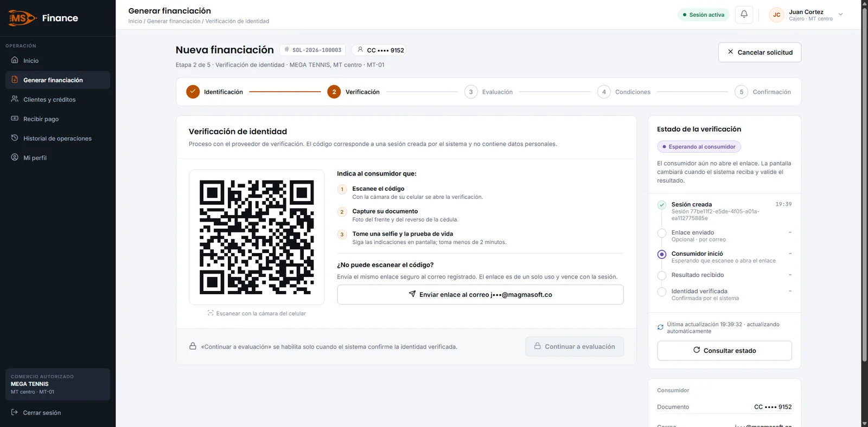868x427 pixels.
Task: Click the Enlace enviado timeline entry
Action: click(x=724, y=236)
